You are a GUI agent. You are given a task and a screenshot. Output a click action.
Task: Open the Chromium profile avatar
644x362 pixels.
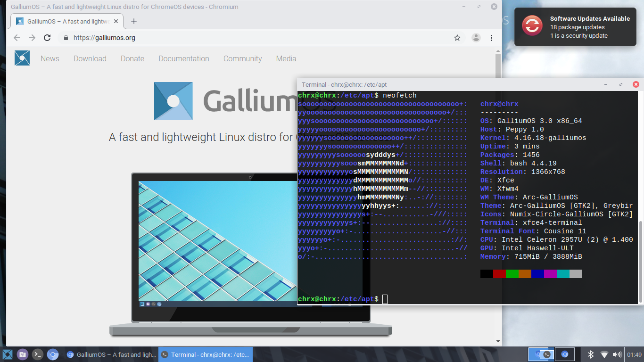coord(476,38)
